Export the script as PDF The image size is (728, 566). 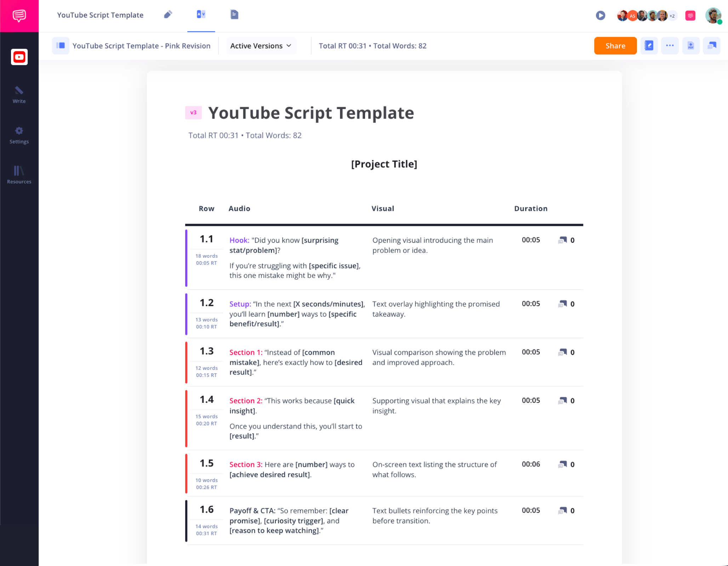point(690,46)
